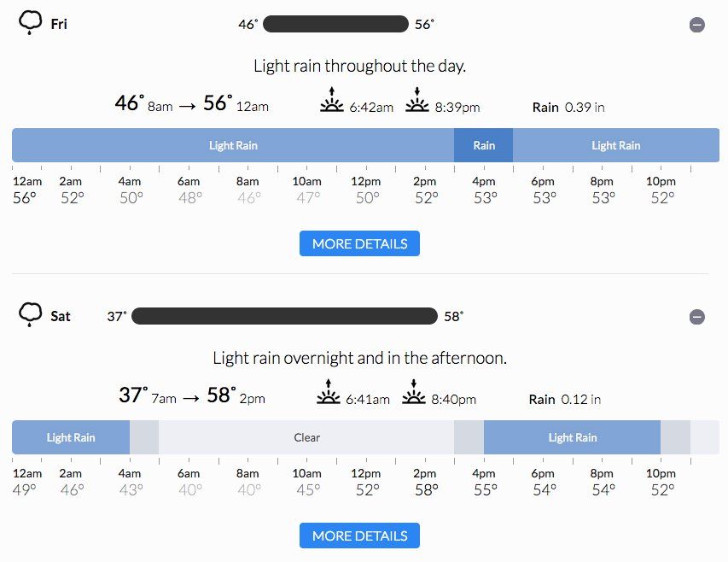Click Friday's sunset icon
728x562 pixels.
click(416, 102)
